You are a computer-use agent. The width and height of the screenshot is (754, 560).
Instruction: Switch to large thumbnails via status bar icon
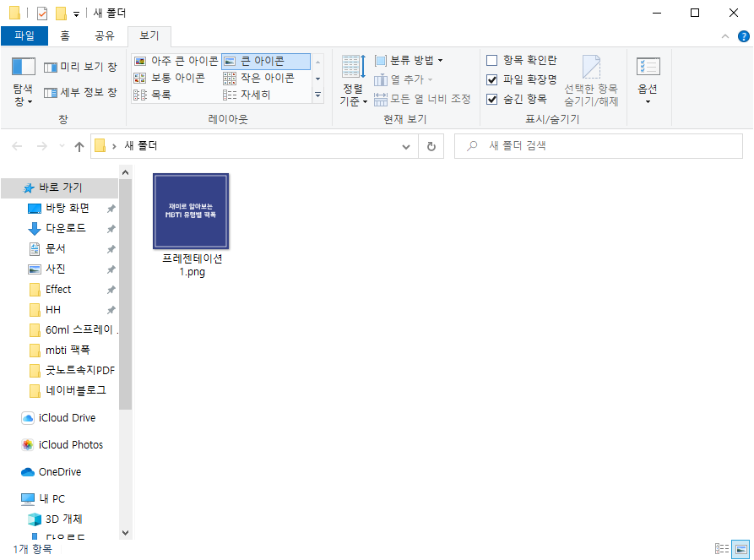tap(741, 549)
